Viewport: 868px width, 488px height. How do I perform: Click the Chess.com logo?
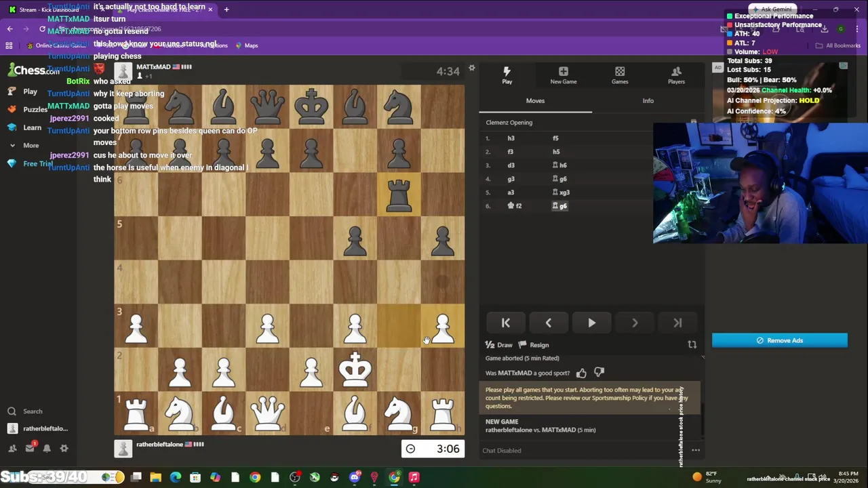point(33,70)
